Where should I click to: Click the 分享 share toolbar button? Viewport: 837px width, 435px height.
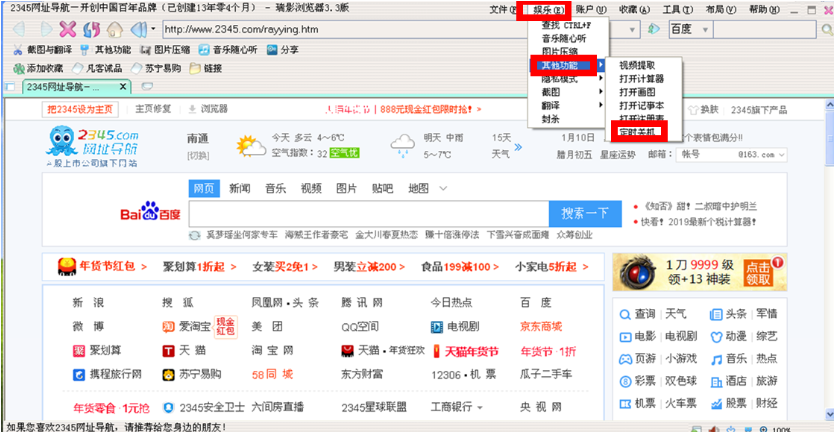click(x=283, y=50)
